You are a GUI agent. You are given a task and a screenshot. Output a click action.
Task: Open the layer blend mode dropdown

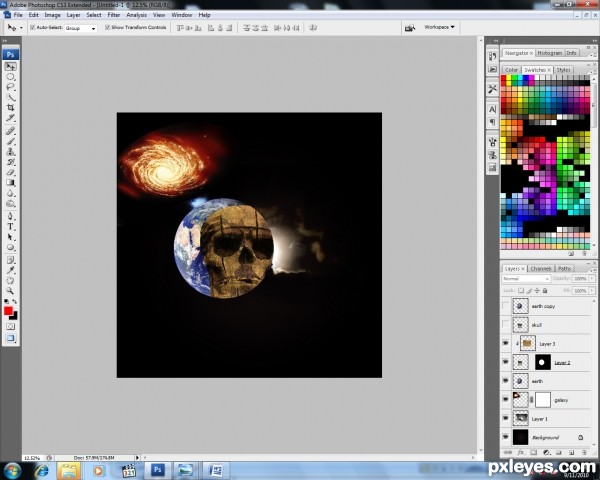click(526, 279)
